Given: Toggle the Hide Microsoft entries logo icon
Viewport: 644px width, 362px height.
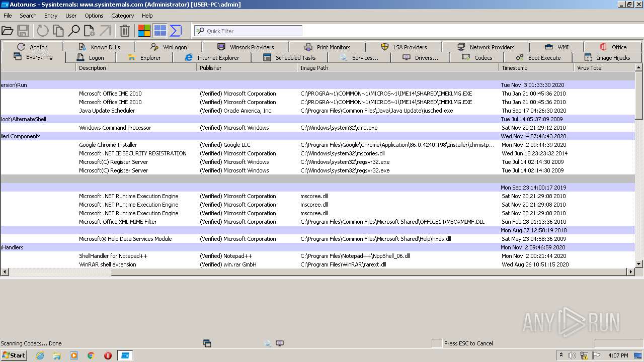Looking at the screenshot, I should coord(144,31).
